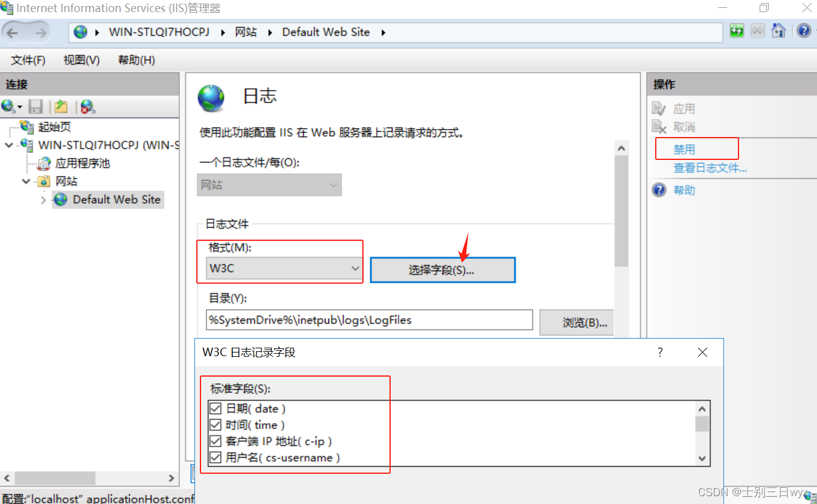Select the WIN-STLQI7HOCPJ server node
This screenshot has height=504, width=817.
(x=109, y=145)
